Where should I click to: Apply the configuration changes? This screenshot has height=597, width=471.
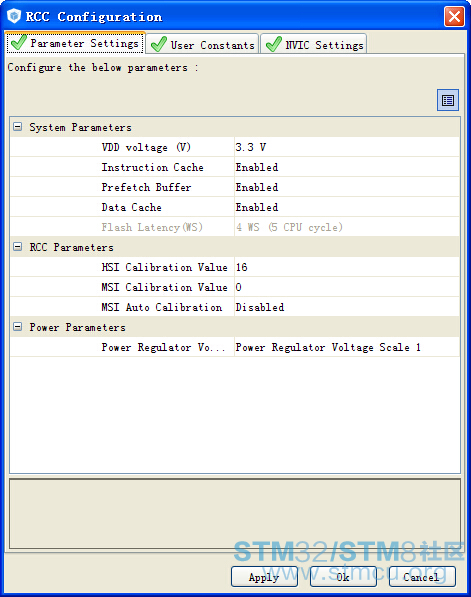264,577
